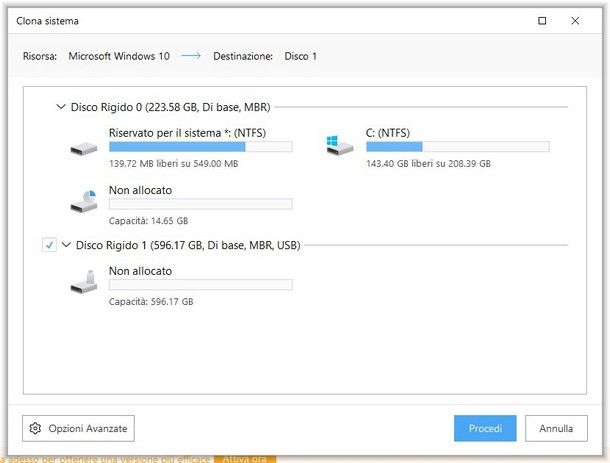
Task: Click the Windows C: drive icon
Action: (x=340, y=146)
